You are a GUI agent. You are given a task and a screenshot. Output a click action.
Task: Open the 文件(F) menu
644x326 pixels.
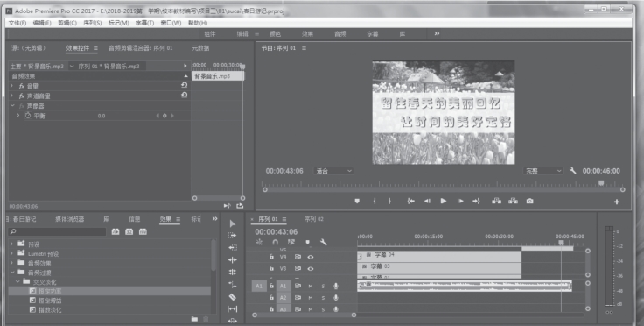tap(17, 23)
